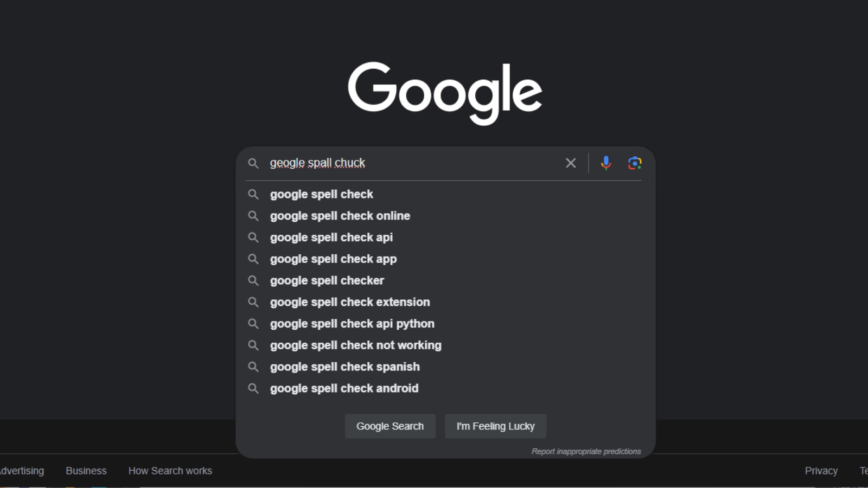Select suggestion 'google spell check not working'
The width and height of the screenshot is (868, 488).
point(355,345)
